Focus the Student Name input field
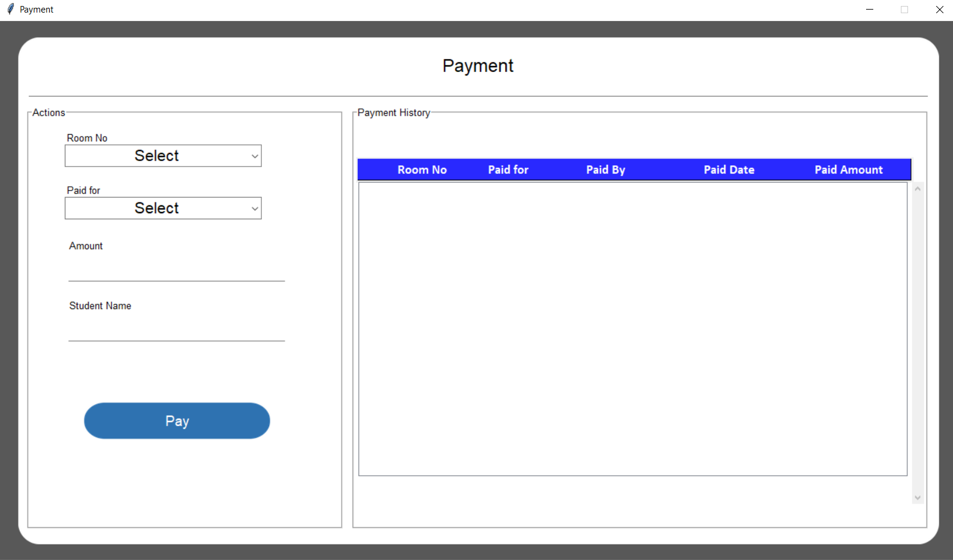The height and width of the screenshot is (560, 953). 176,330
